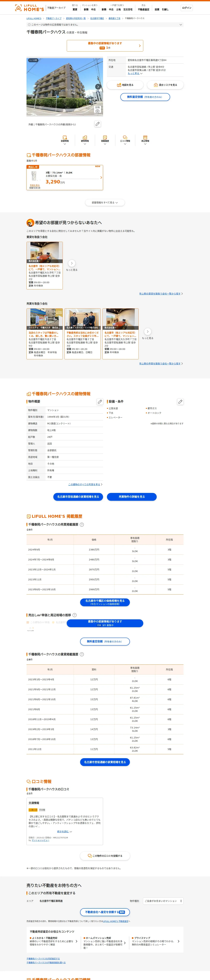Click この建物のすべての写真を見る link

point(84,484)
